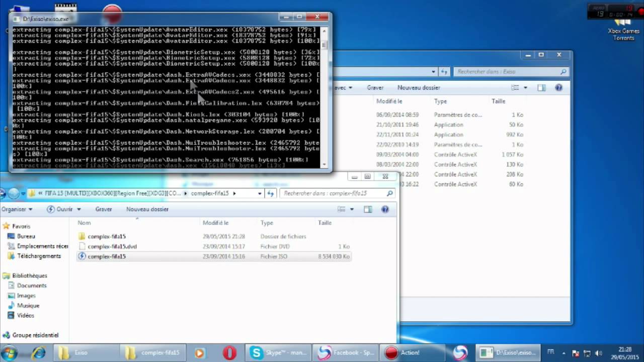Expand Bibliothèques in the navigation pane
644x362 pixels.
point(29,276)
